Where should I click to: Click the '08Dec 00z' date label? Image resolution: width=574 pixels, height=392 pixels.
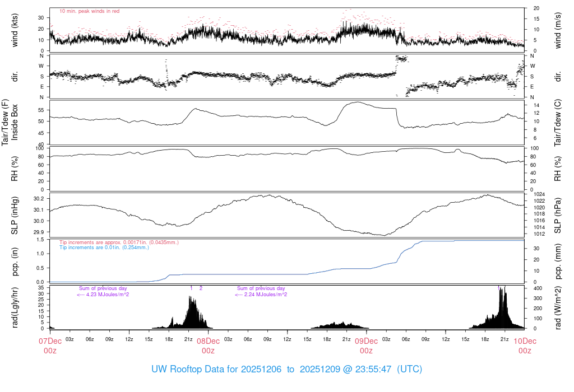[x=209, y=346]
